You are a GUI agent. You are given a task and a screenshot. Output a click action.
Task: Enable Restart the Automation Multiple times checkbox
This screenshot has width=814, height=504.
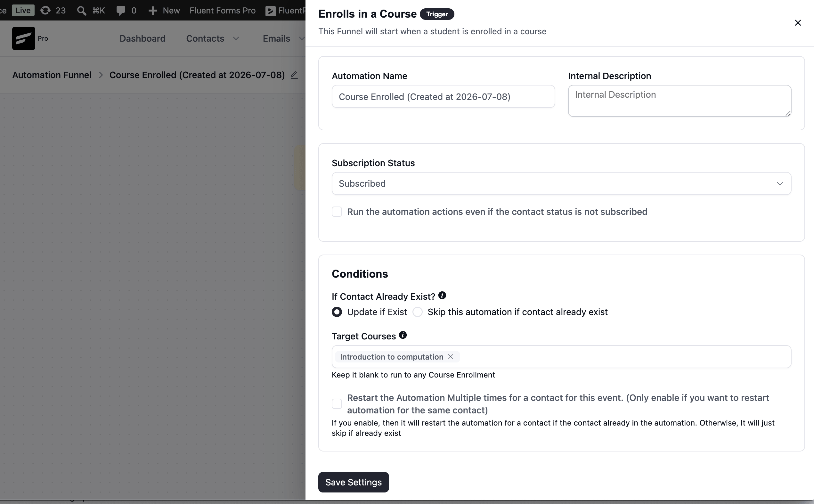tap(337, 404)
